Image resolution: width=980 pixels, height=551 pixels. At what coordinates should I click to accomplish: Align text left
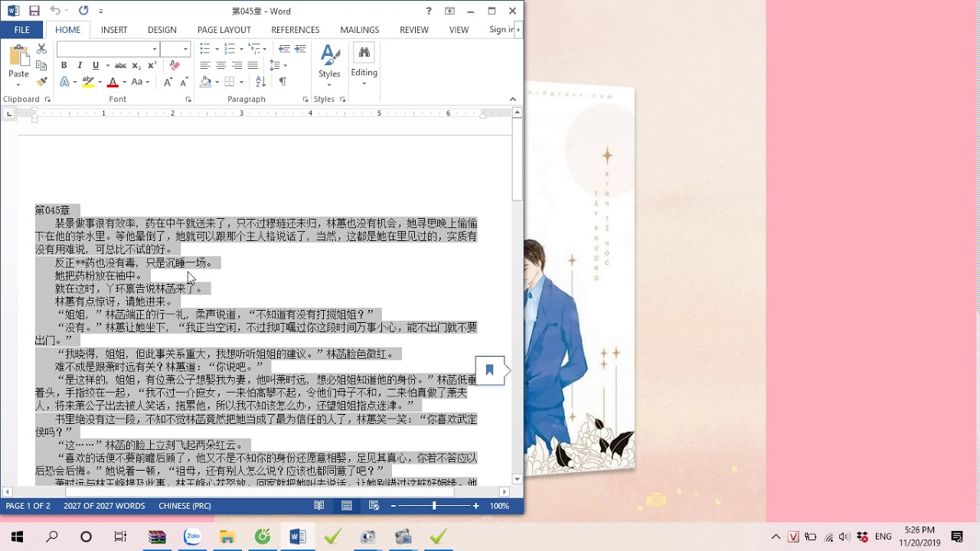204,66
